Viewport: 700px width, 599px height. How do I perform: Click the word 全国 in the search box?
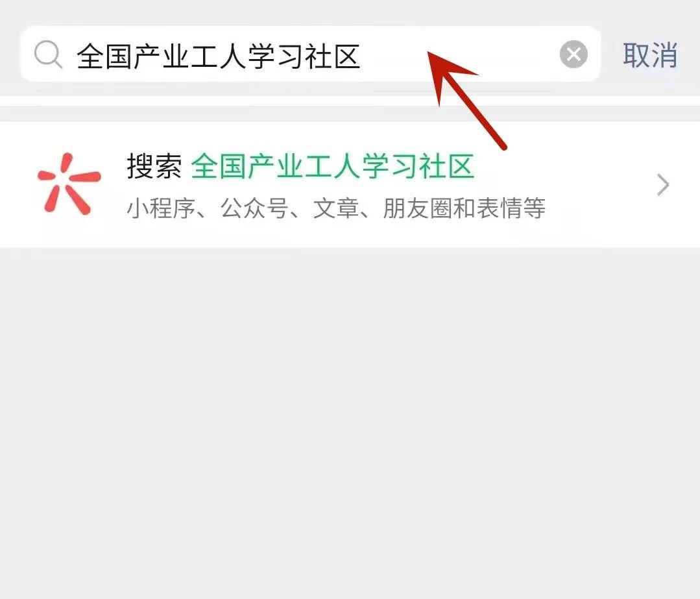tap(104, 56)
